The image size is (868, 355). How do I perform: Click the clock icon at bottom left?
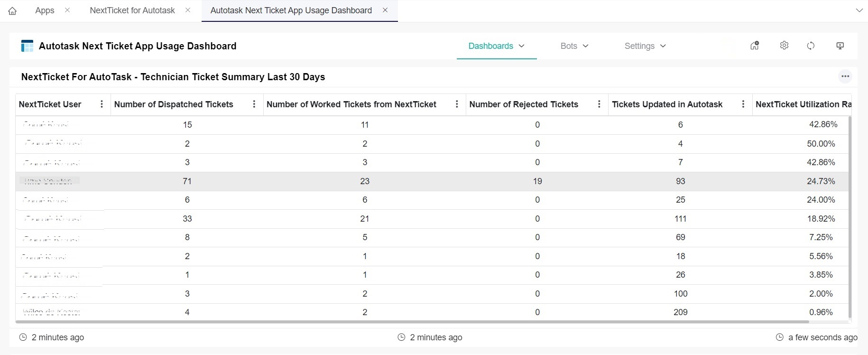click(x=23, y=337)
